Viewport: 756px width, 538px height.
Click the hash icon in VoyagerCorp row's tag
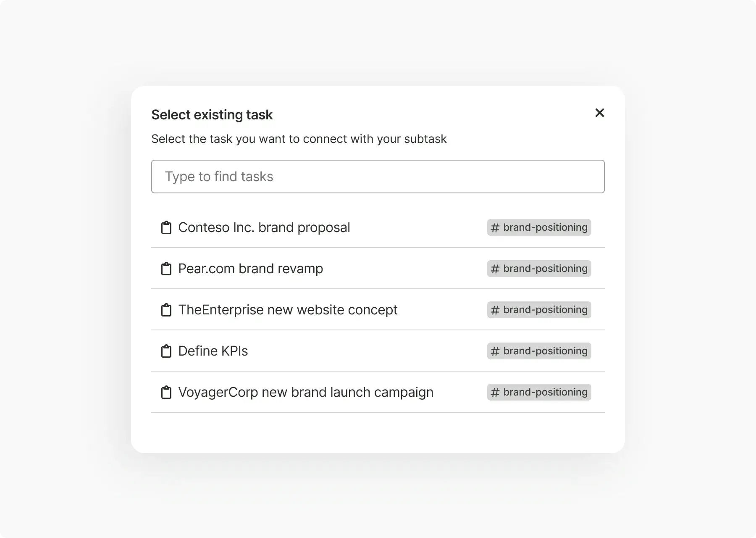[495, 393]
